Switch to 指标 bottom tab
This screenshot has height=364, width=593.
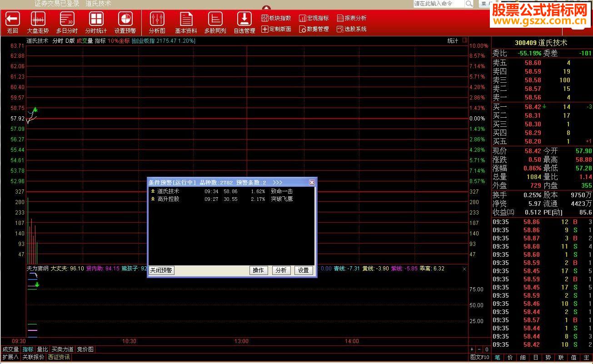pos(28,349)
